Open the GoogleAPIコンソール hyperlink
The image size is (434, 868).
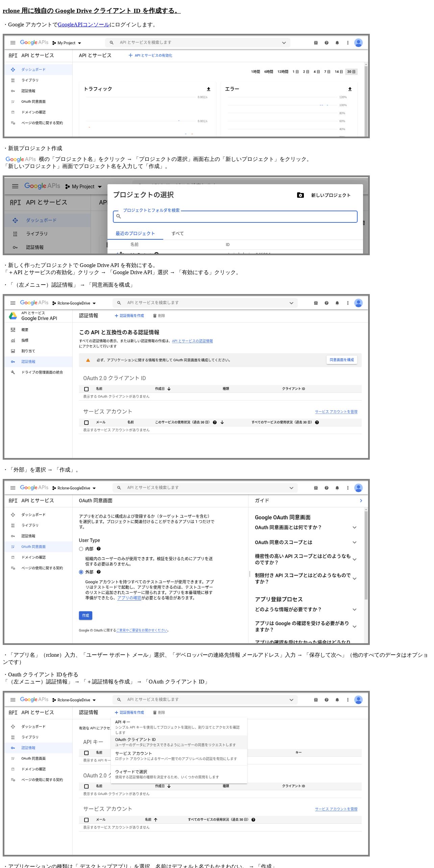[x=83, y=25]
